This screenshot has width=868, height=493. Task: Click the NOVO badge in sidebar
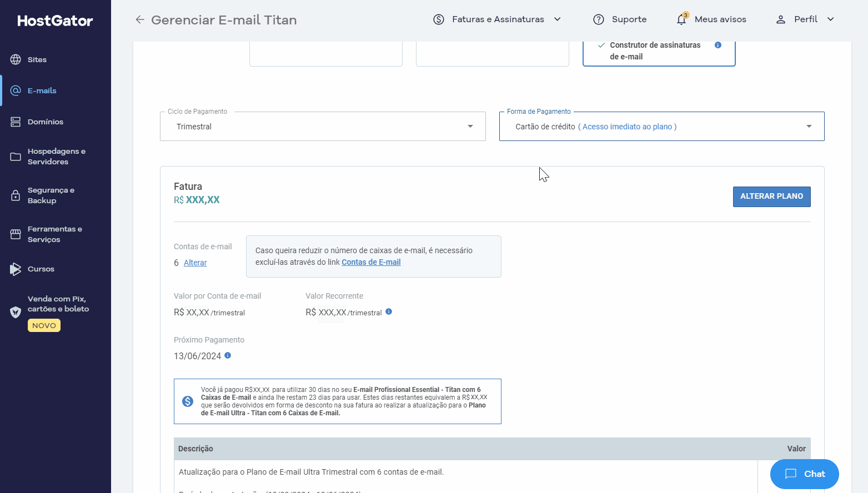pyautogui.click(x=44, y=326)
